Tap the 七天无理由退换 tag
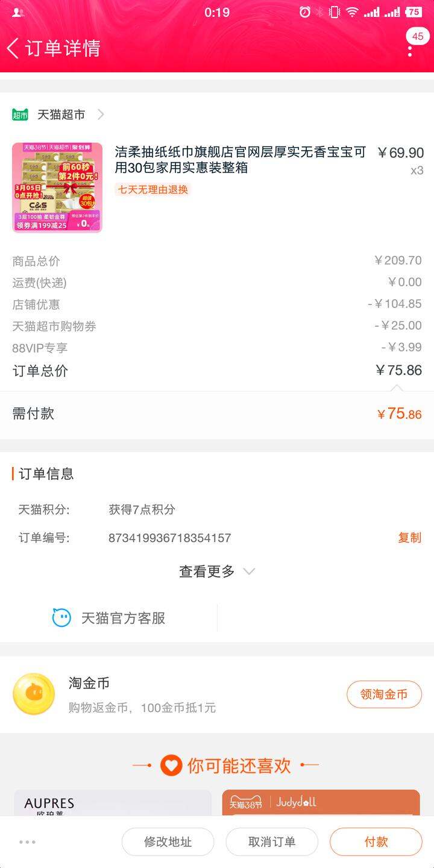The height and width of the screenshot is (868, 434). (x=153, y=189)
